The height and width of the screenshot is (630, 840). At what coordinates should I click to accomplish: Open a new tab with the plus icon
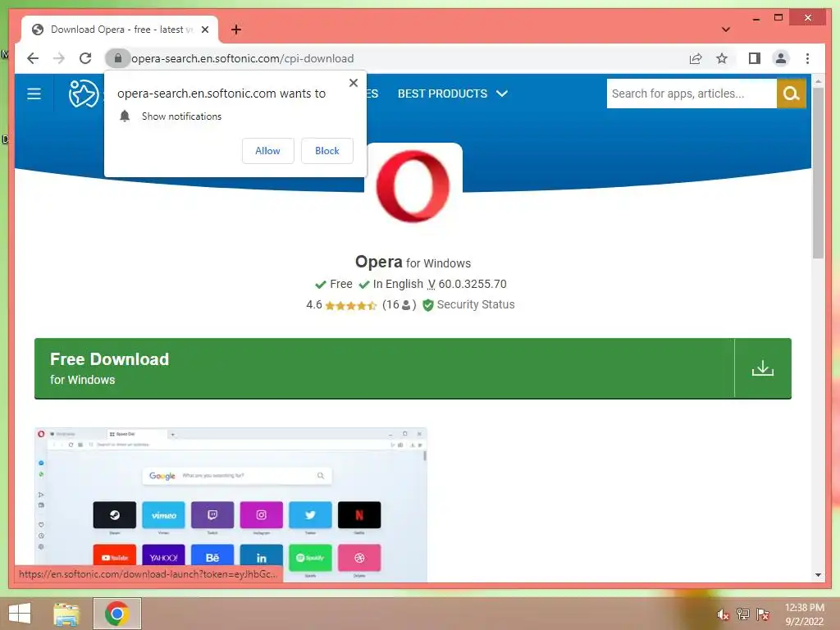click(236, 30)
